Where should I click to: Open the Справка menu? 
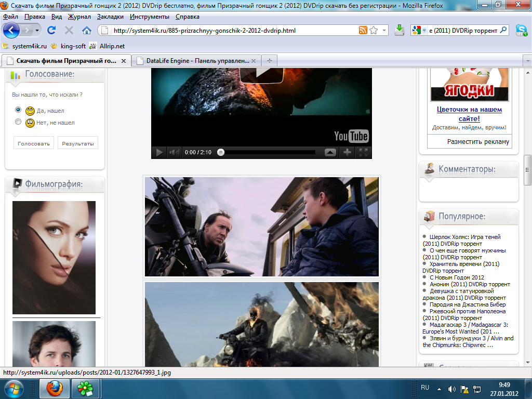click(187, 17)
